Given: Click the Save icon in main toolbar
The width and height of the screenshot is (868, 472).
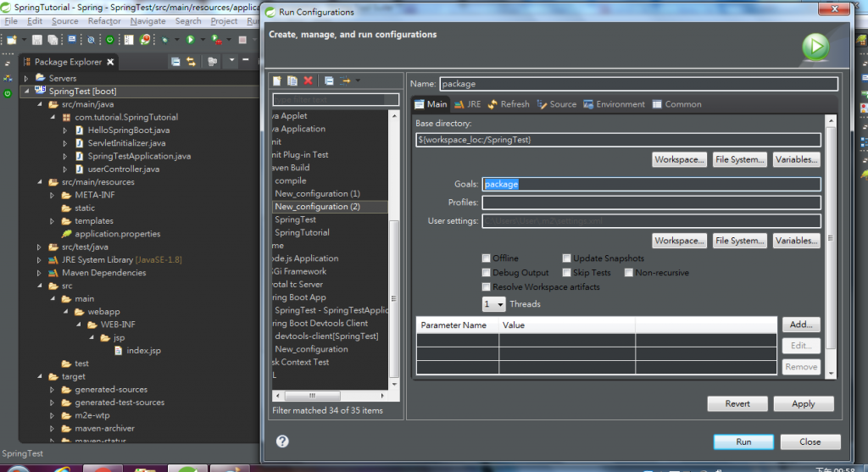Looking at the screenshot, I should pos(37,40).
